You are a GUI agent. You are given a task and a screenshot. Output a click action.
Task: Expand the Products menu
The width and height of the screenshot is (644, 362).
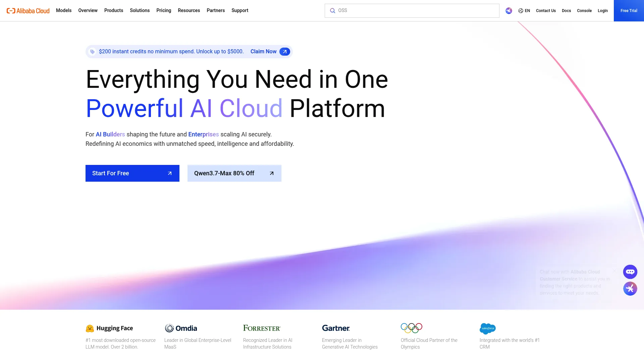114,10
